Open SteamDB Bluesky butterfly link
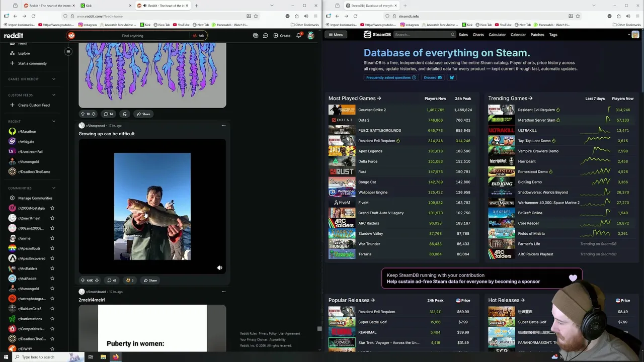 tap(451, 77)
